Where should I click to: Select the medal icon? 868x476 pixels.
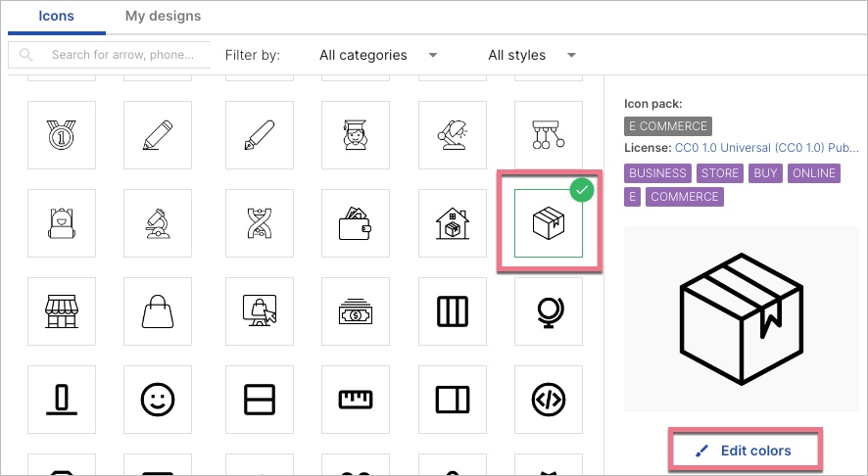pos(62,135)
